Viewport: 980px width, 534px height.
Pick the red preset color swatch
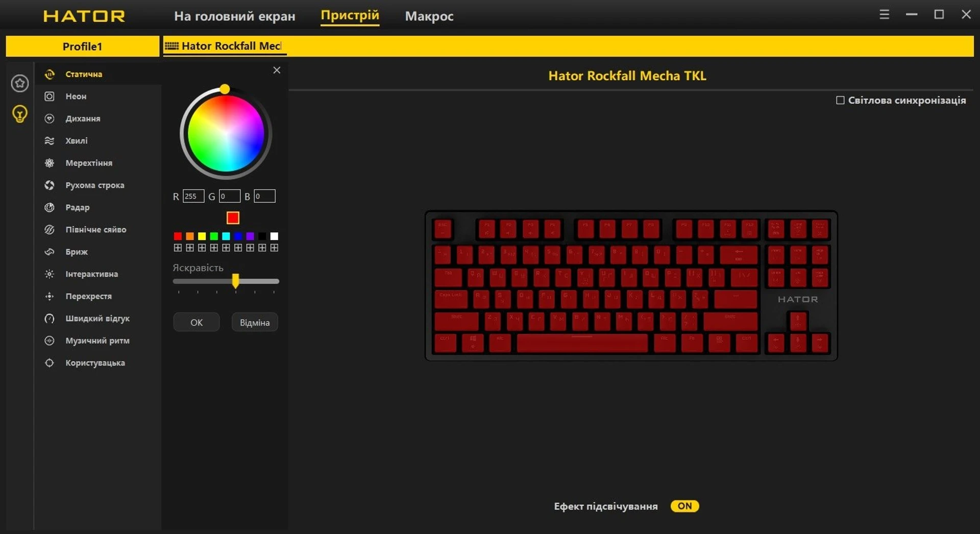(x=178, y=236)
